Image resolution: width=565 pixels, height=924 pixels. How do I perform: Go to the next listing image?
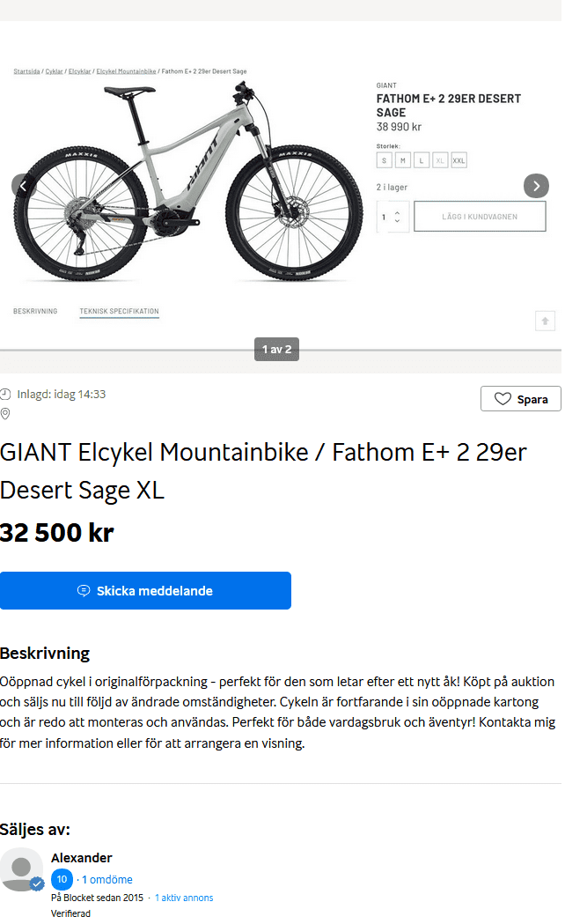(536, 186)
